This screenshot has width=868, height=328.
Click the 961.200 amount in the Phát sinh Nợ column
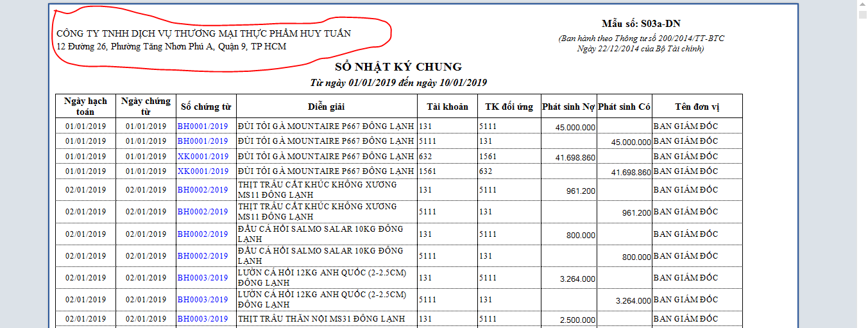tap(581, 191)
